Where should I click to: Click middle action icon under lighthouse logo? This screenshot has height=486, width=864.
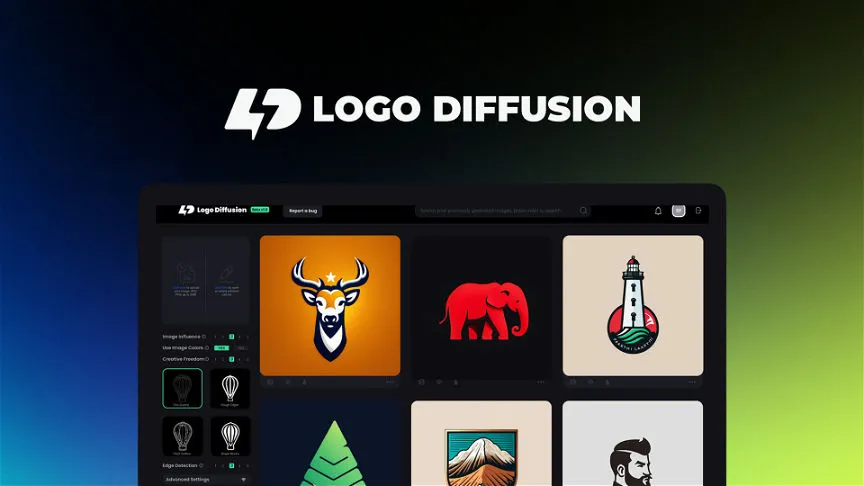point(591,382)
